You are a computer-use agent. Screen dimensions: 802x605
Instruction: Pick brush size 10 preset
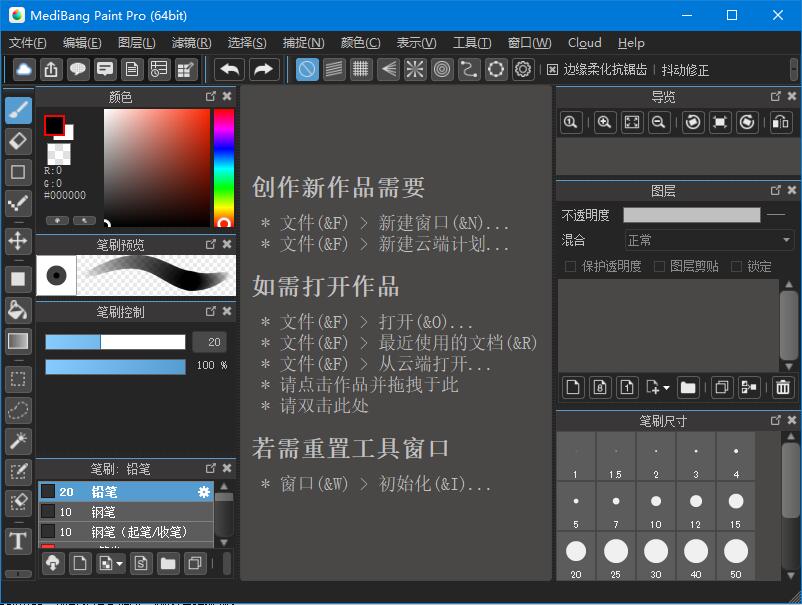(656, 508)
